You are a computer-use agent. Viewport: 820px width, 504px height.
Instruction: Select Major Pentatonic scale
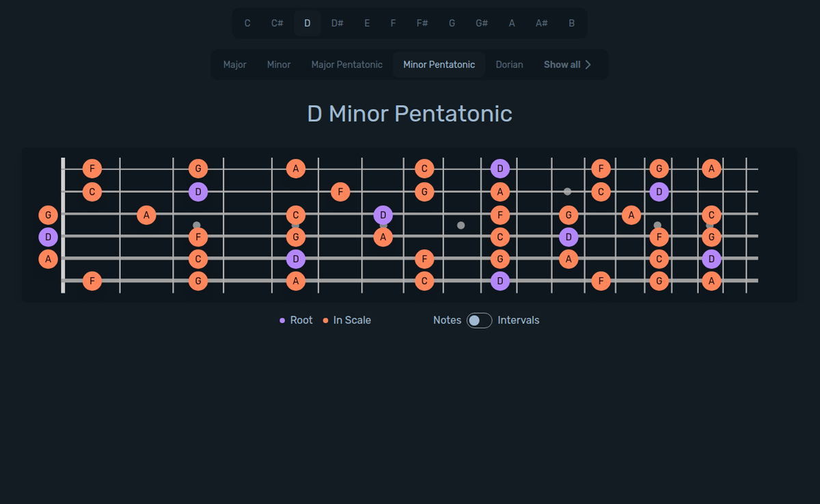tap(346, 64)
